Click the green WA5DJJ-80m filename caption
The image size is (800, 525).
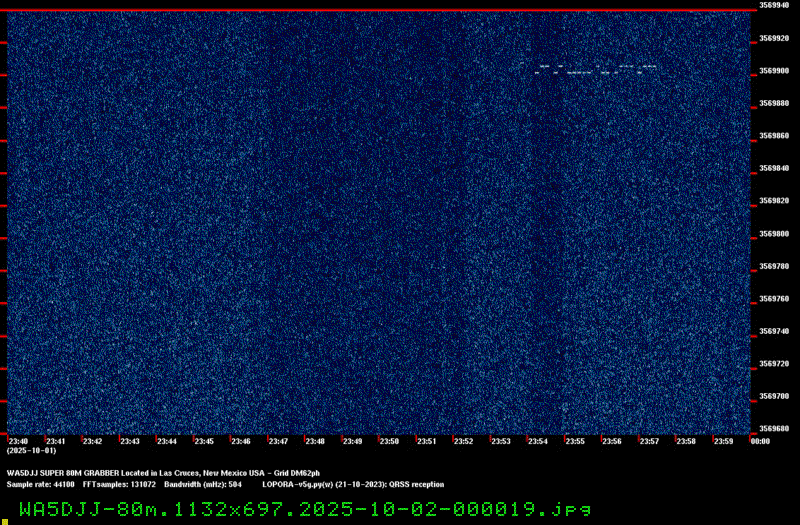pyautogui.click(x=305, y=509)
